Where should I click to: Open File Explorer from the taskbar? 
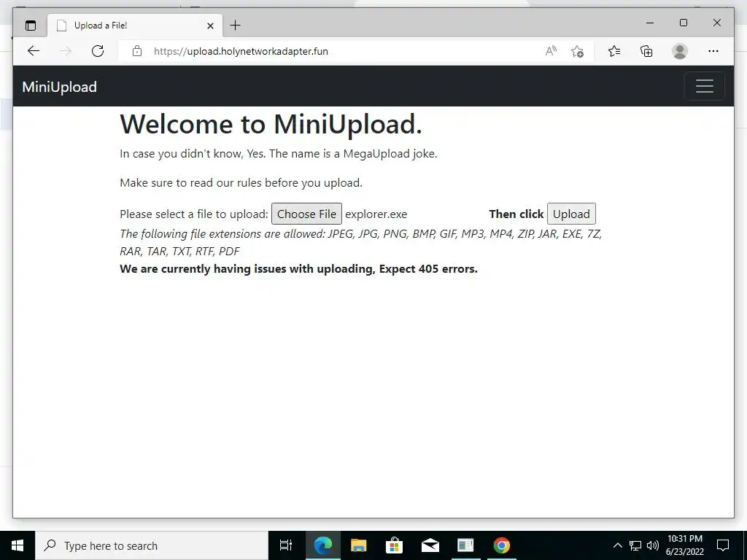pos(359,545)
